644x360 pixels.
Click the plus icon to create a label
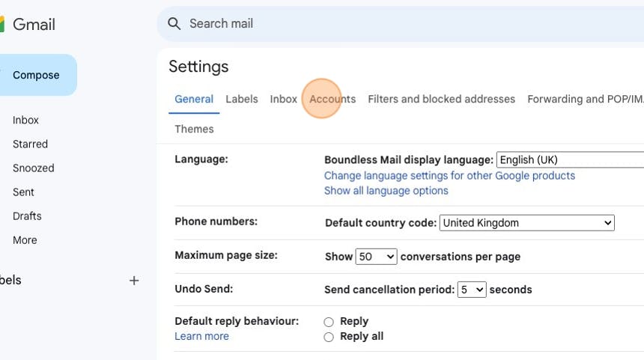pos(134,281)
